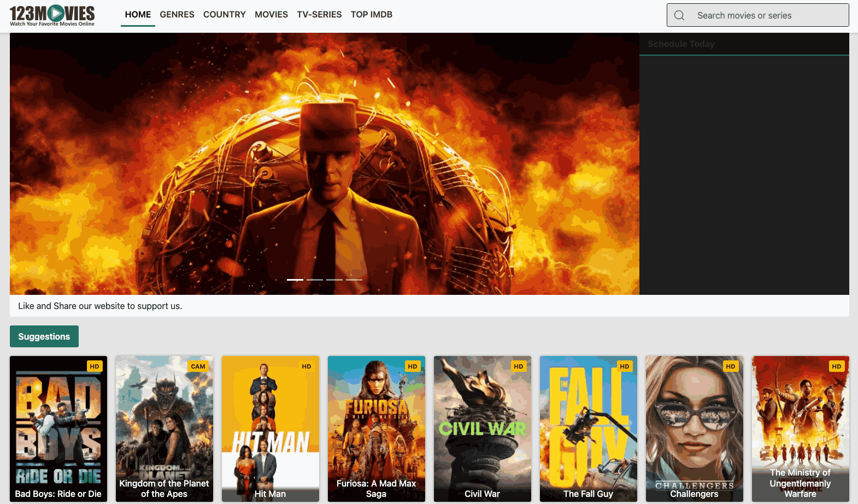Click the HD badge on Hit Man

307,366
